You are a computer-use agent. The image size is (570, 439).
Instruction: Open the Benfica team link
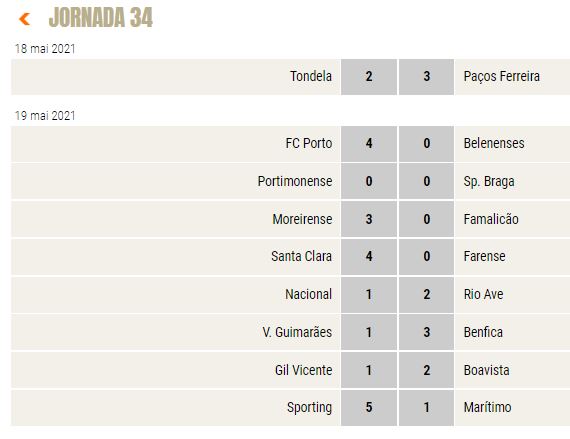483,332
